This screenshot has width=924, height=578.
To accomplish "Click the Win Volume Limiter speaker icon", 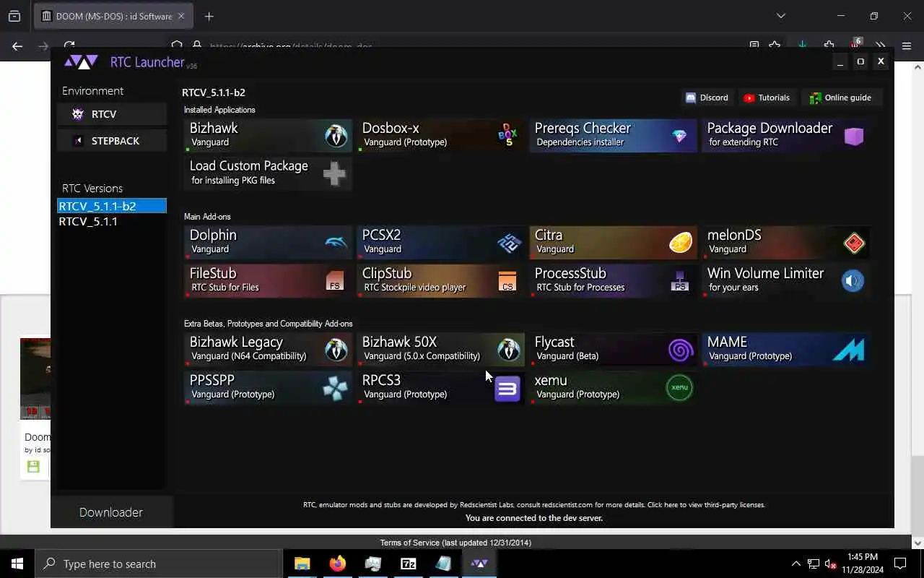I will pos(853,280).
